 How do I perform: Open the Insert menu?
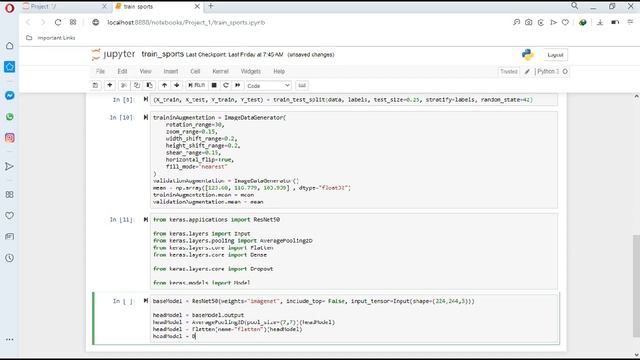coord(171,71)
